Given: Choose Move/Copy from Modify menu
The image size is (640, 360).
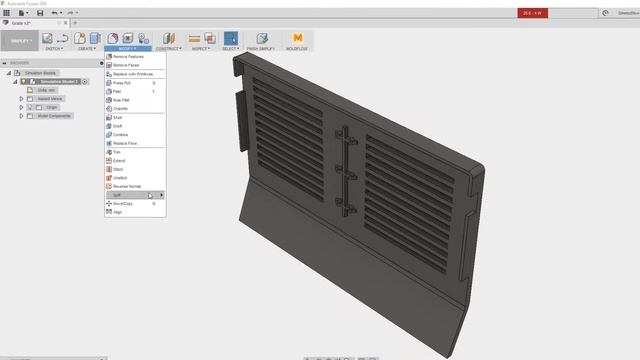Looking at the screenshot, I should (x=135, y=204).
